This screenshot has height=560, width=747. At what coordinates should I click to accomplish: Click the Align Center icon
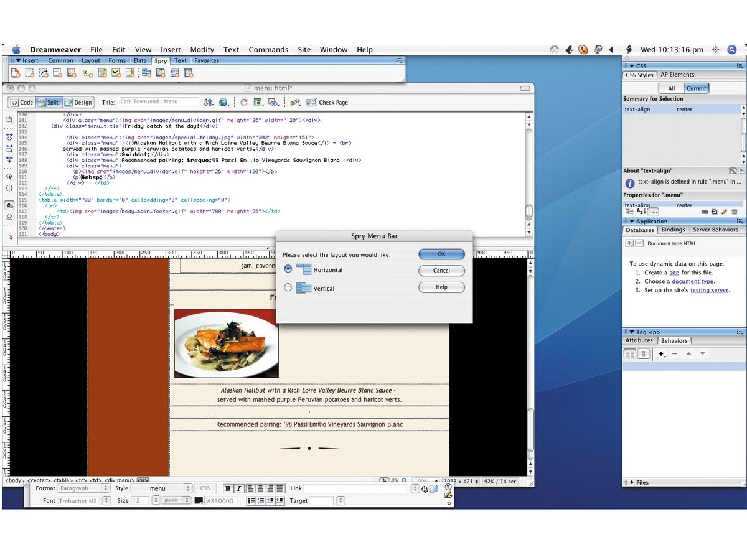point(261,488)
